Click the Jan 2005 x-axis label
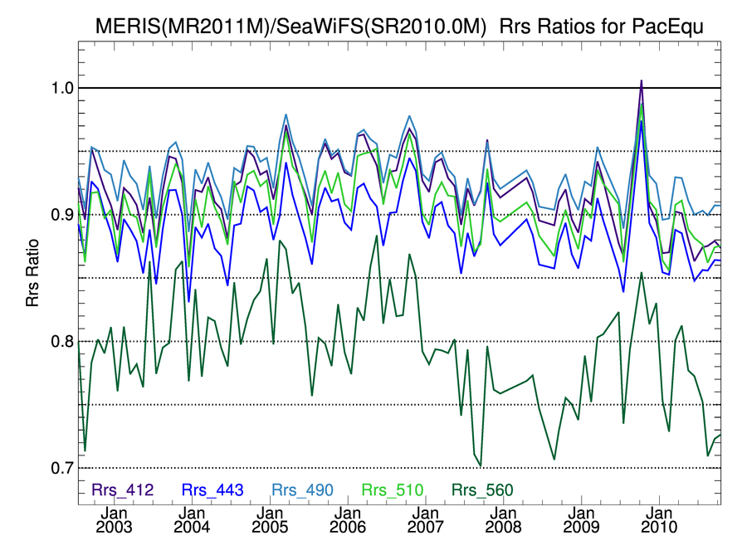This screenshot has height=560, width=747. coord(270,520)
